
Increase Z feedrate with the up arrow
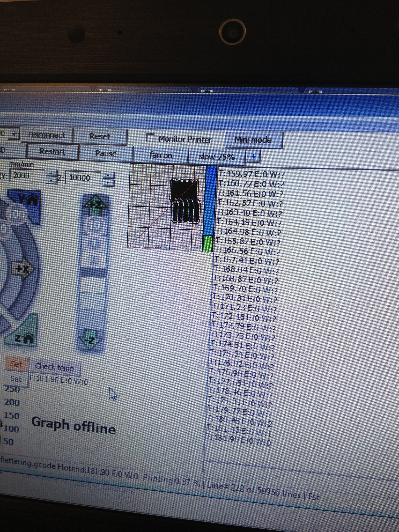click(108, 176)
